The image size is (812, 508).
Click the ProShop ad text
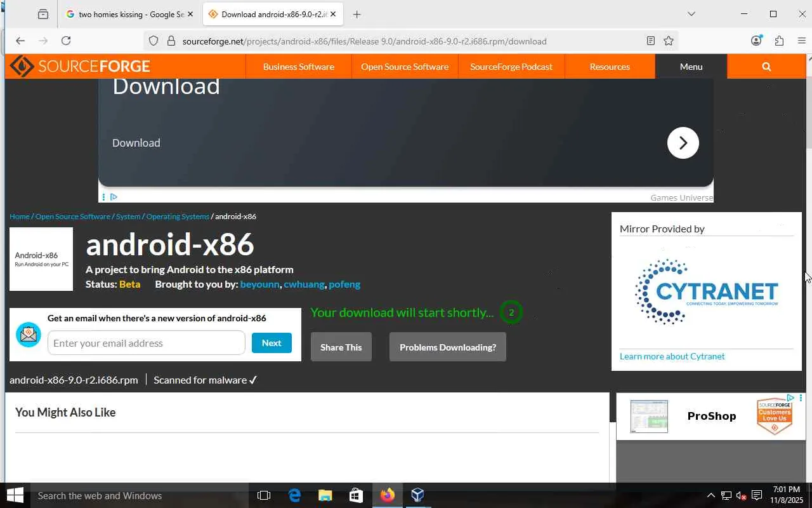[x=712, y=416]
